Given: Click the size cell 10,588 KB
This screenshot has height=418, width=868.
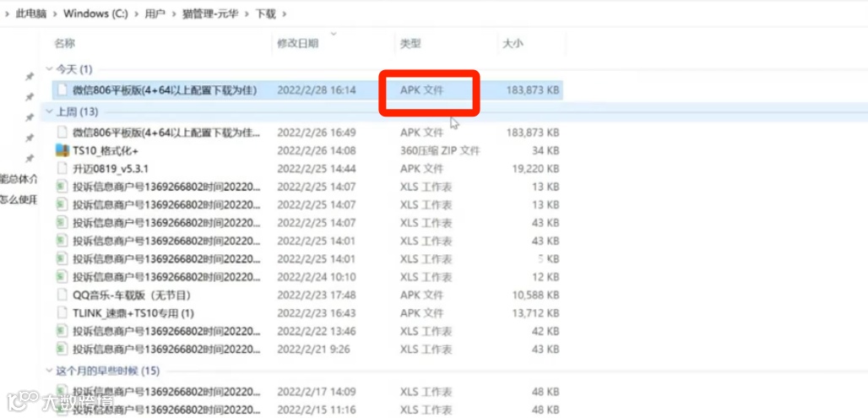Looking at the screenshot, I should (535, 295).
